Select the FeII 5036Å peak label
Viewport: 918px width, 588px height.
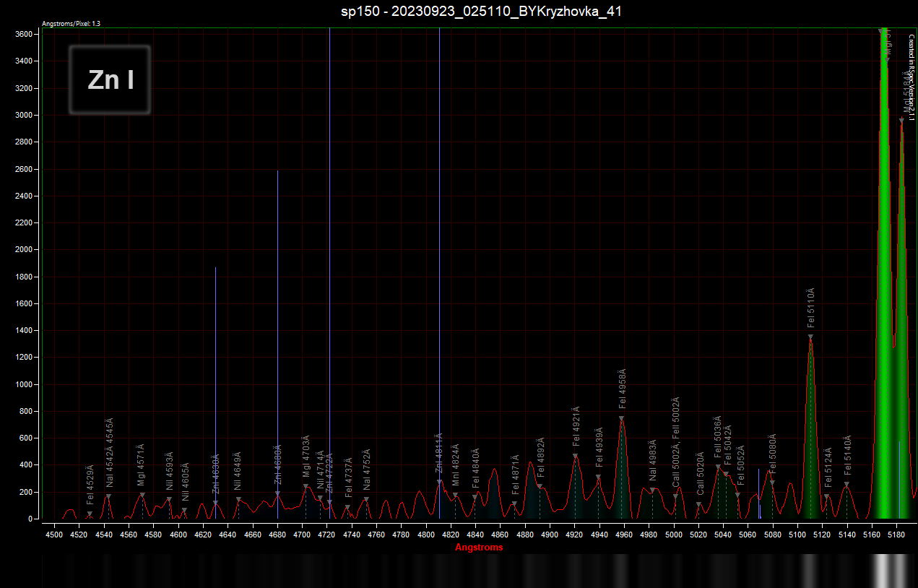point(718,438)
